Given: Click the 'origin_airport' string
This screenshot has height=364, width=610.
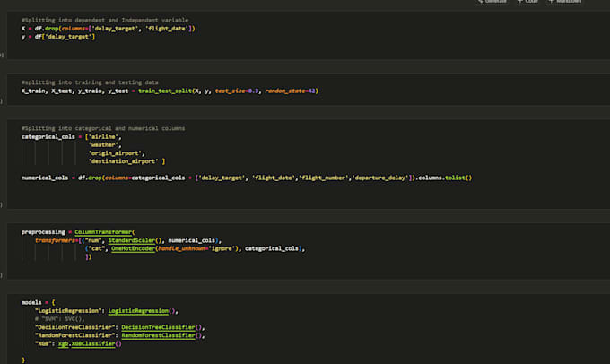Looking at the screenshot, I should pos(115,153).
